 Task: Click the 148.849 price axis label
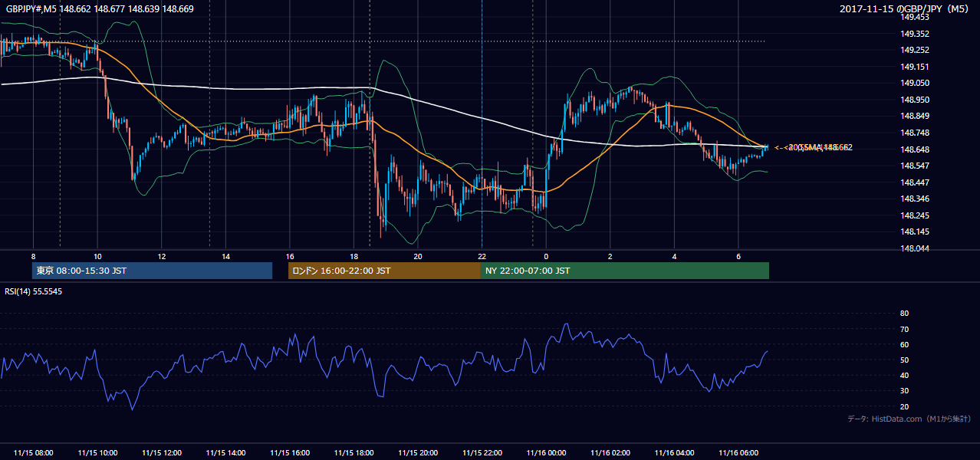(915, 116)
